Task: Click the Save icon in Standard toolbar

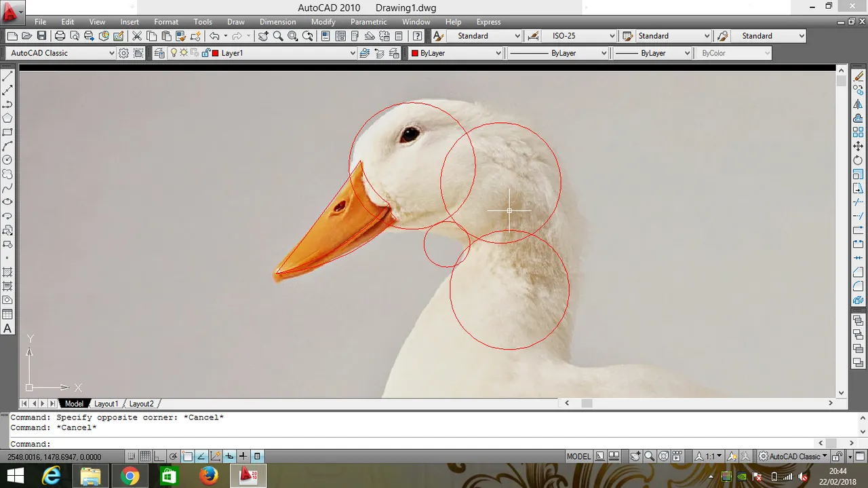Action: 41,36
